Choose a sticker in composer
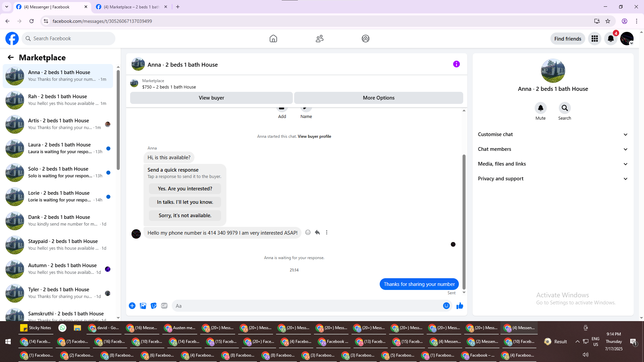Viewport: 644px width, 362px height. pyautogui.click(x=154, y=306)
